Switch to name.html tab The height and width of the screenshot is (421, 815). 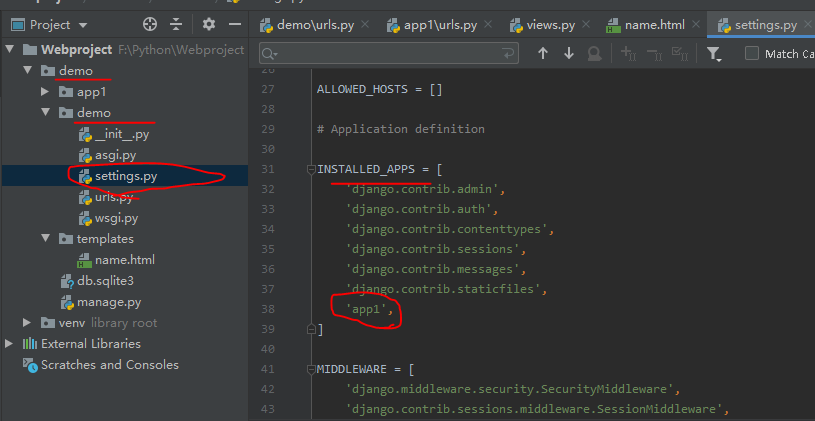pyautogui.click(x=647, y=25)
